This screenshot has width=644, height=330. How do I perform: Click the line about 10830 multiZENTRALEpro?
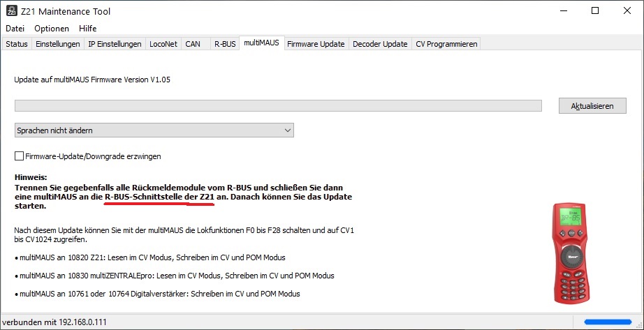174,276
